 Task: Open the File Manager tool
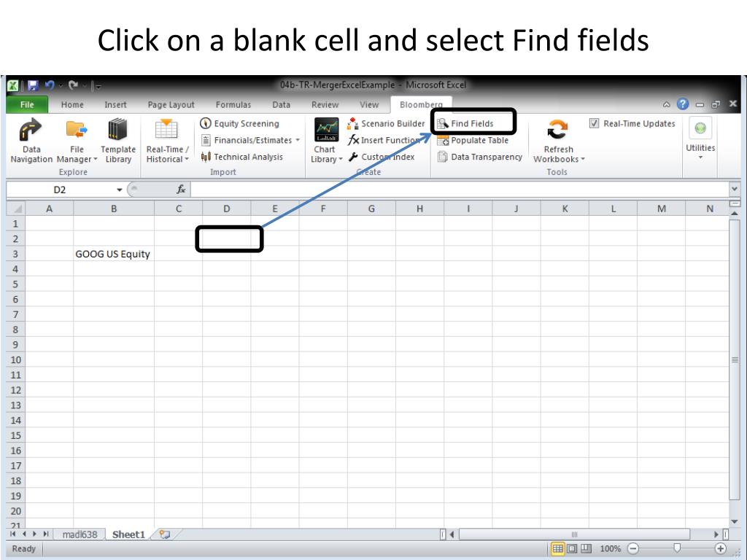(x=77, y=141)
